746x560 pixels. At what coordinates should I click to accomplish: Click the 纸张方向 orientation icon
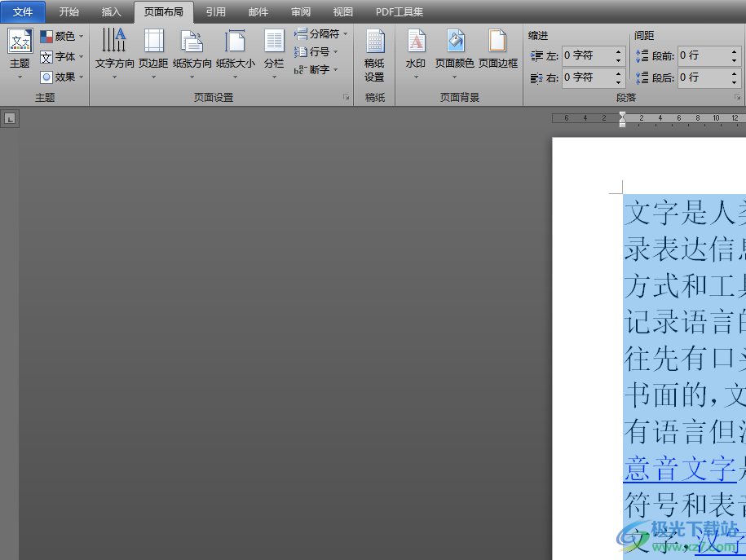click(x=192, y=41)
